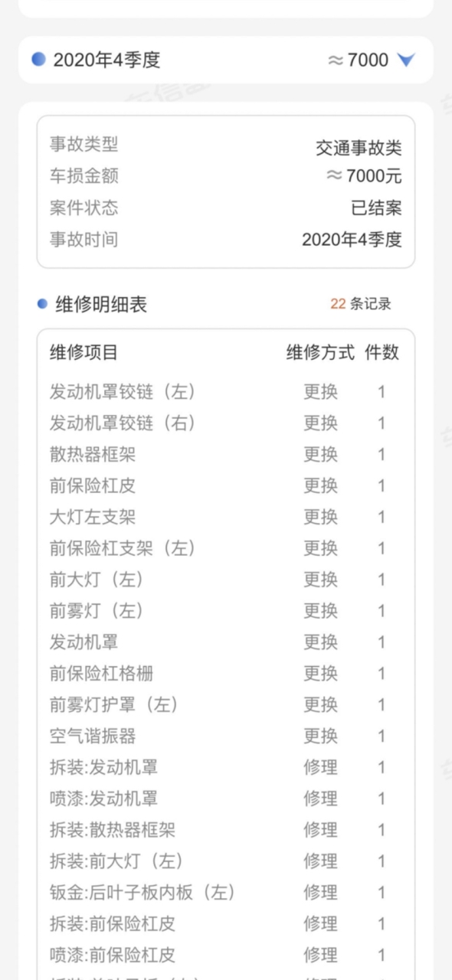
Task: Click the 车损金额 ≈7000元 value
Action: pos(364,176)
